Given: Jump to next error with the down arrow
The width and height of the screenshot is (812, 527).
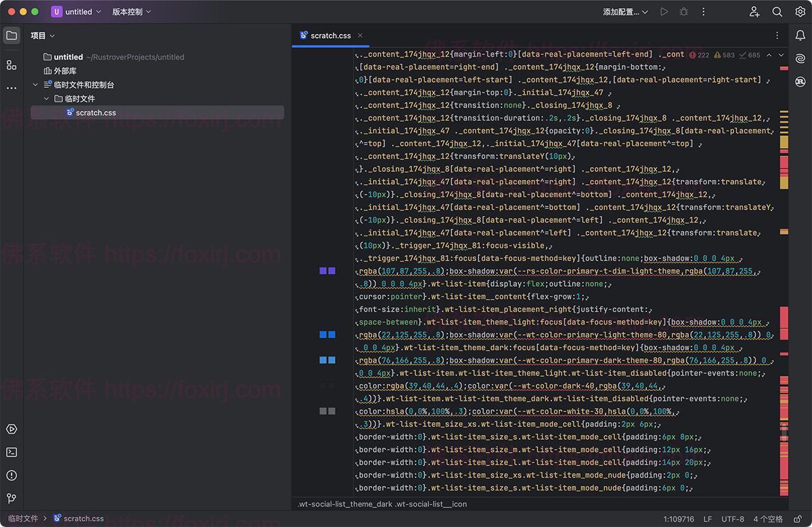Looking at the screenshot, I should coord(782,55).
